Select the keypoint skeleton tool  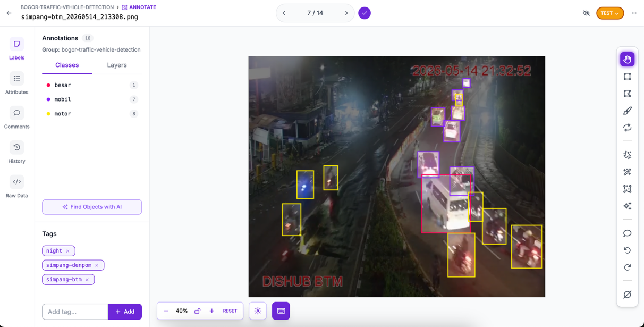pyautogui.click(x=627, y=189)
